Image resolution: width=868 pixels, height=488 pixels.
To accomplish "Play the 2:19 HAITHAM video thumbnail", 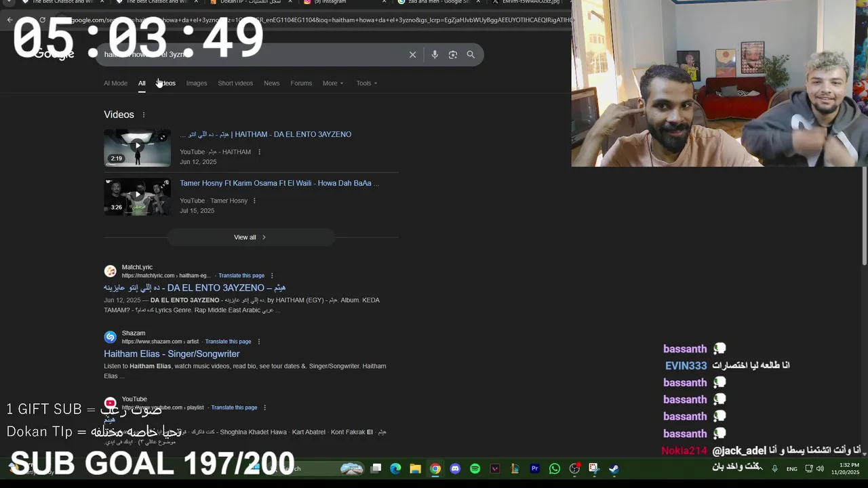I will pyautogui.click(x=137, y=148).
